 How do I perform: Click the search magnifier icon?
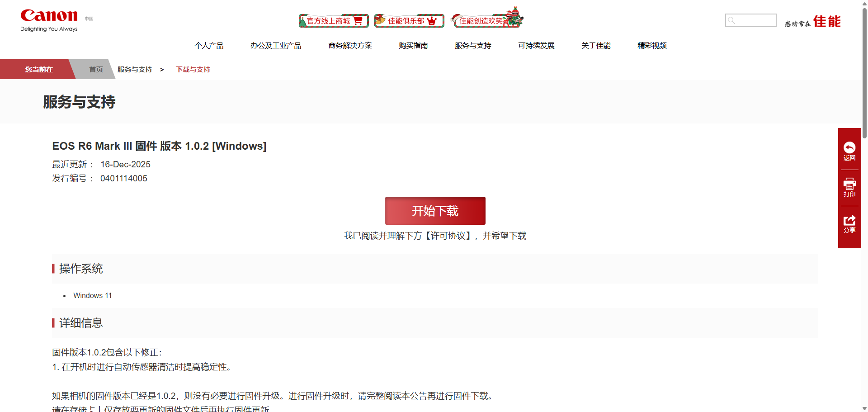click(731, 20)
